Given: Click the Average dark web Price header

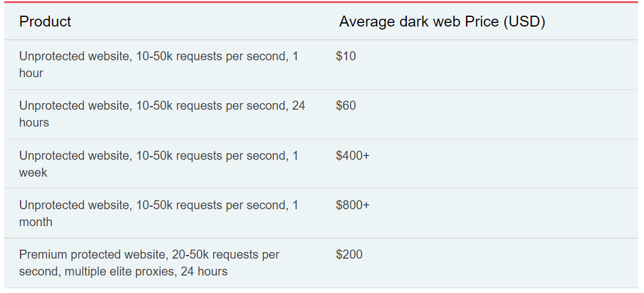Looking at the screenshot, I should click(x=442, y=22).
